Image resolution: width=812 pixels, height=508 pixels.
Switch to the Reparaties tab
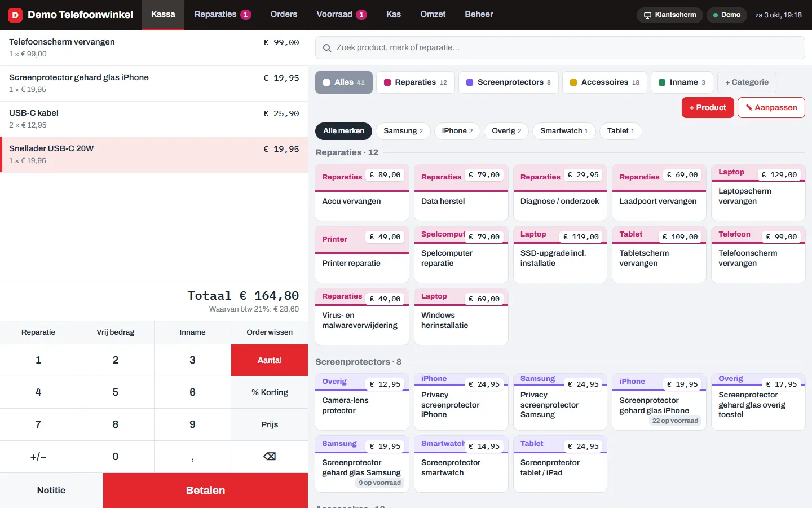223,15
